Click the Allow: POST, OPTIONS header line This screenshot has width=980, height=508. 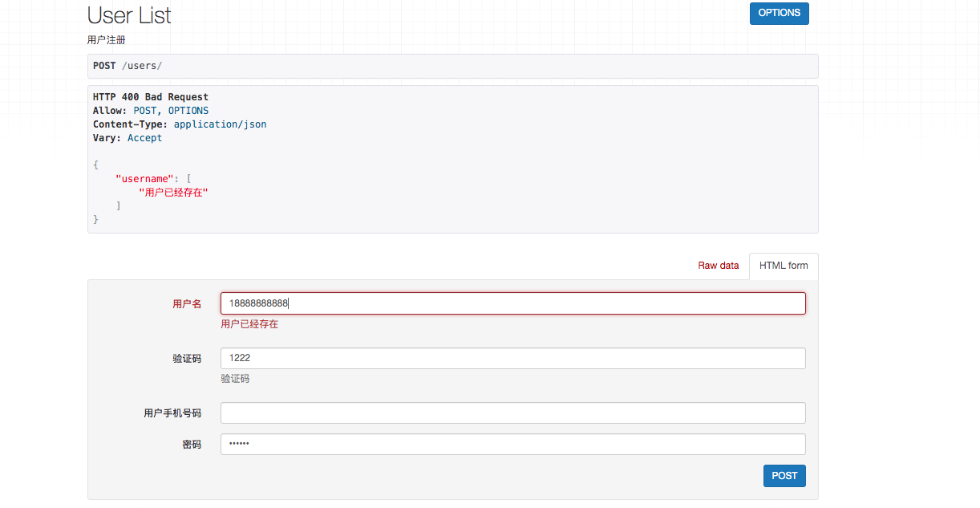151,111
